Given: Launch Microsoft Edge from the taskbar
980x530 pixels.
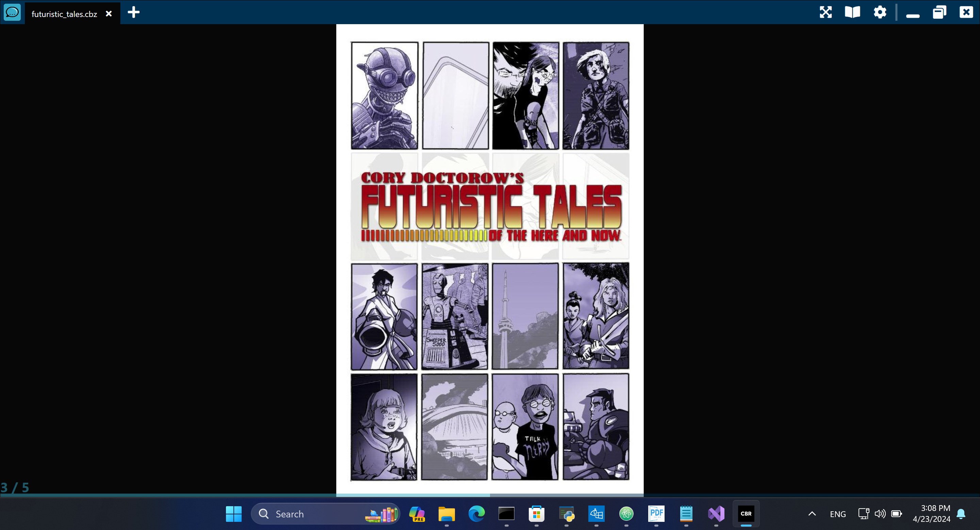Looking at the screenshot, I should coord(476,514).
